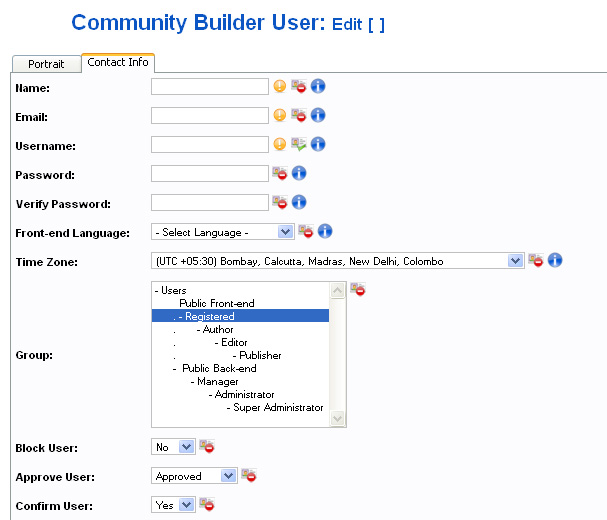
Task: Open the Select Language dropdown
Action: point(223,232)
